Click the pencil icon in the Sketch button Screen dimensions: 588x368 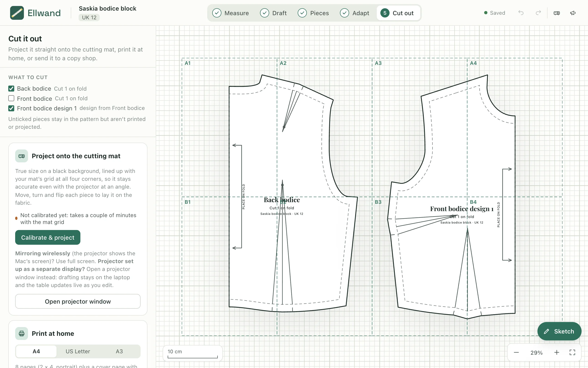click(547, 331)
